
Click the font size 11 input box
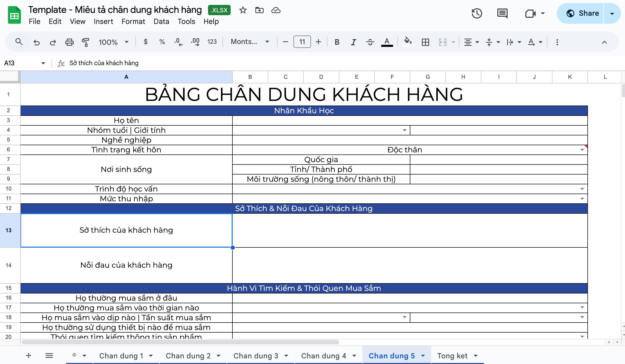click(302, 42)
